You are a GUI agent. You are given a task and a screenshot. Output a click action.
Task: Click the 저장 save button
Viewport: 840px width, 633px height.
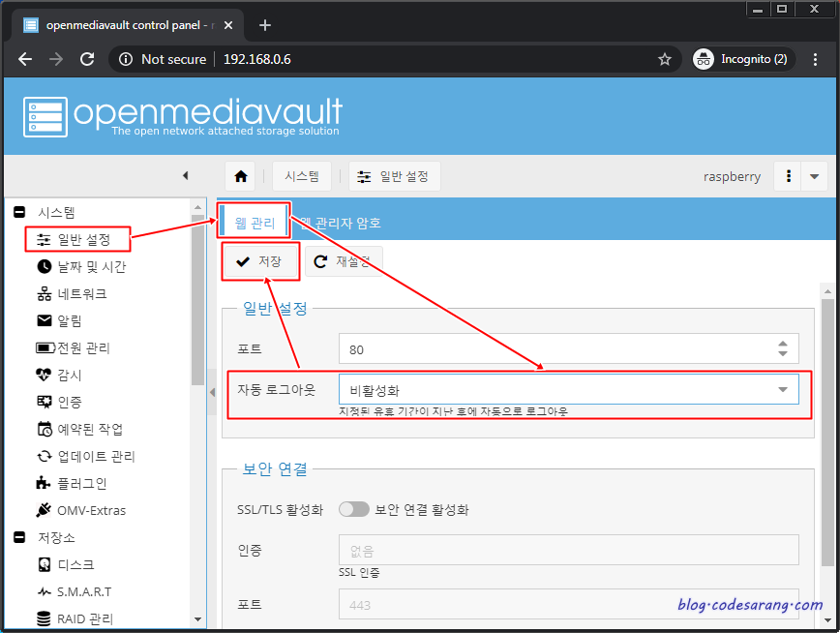[261, 261]
